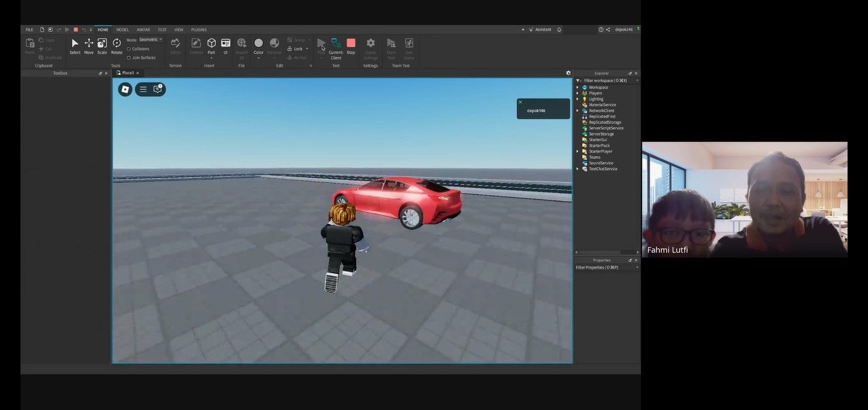Select SoundService in Explorer

601,163
